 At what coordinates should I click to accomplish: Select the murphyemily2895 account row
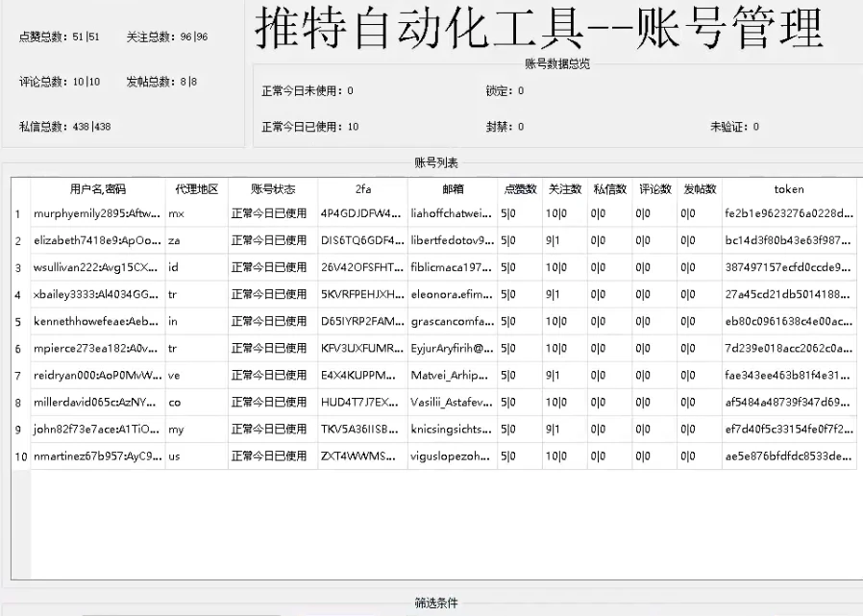pos(97,213)
